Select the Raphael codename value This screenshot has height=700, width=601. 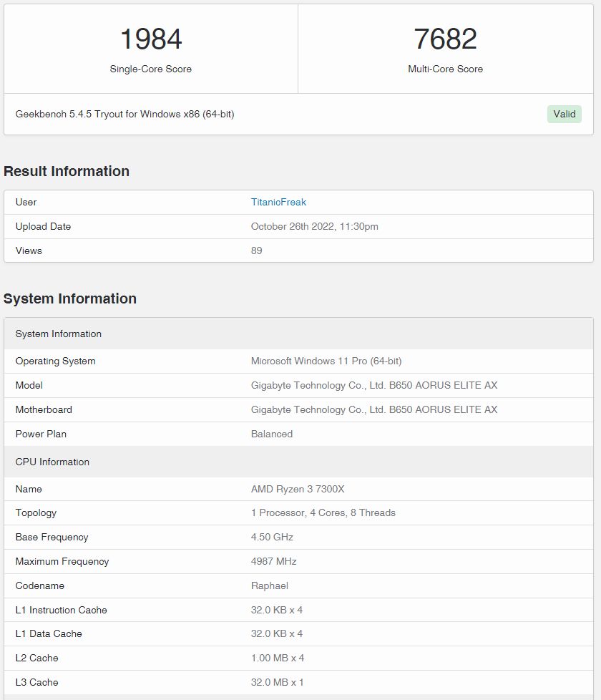tap(270, 585)
